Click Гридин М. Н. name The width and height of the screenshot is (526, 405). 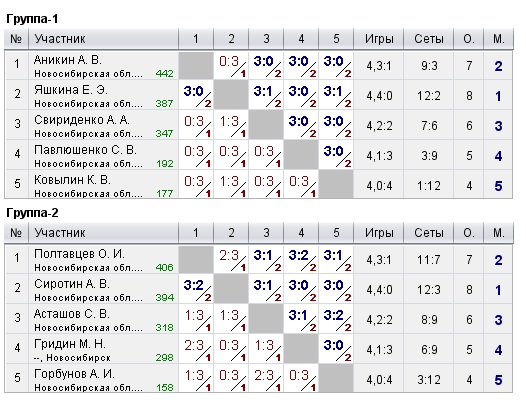[x=70, y=344]
